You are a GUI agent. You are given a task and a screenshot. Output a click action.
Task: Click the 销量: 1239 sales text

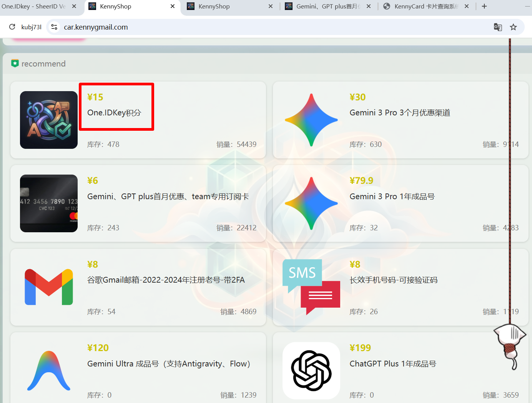coord(238,395)
